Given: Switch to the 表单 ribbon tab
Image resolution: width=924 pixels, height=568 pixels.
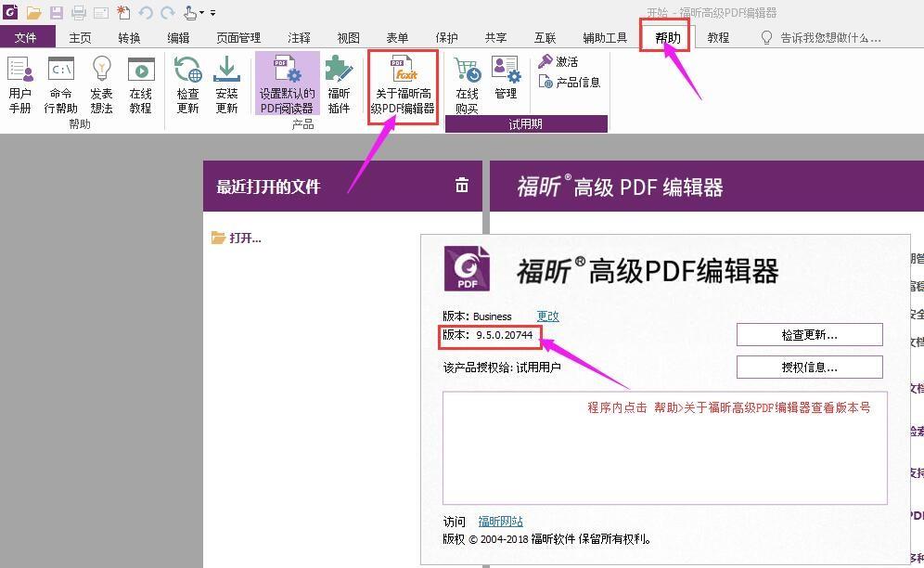Looking at the screenshot, I should 396,36.
